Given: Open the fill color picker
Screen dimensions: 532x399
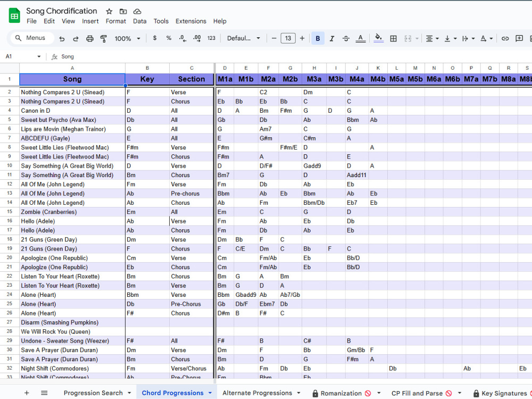Looking at the screenshot, I should [x=378, y=38].
